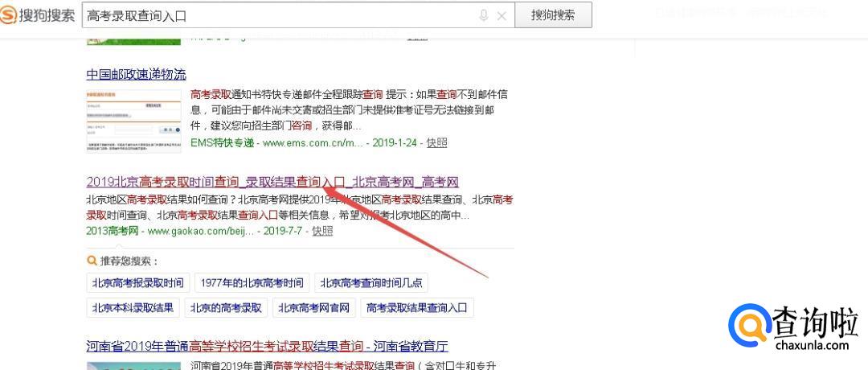Click the microphone voice search icon
This screenshot has height=370, width=868.
[x=484, y=15]
